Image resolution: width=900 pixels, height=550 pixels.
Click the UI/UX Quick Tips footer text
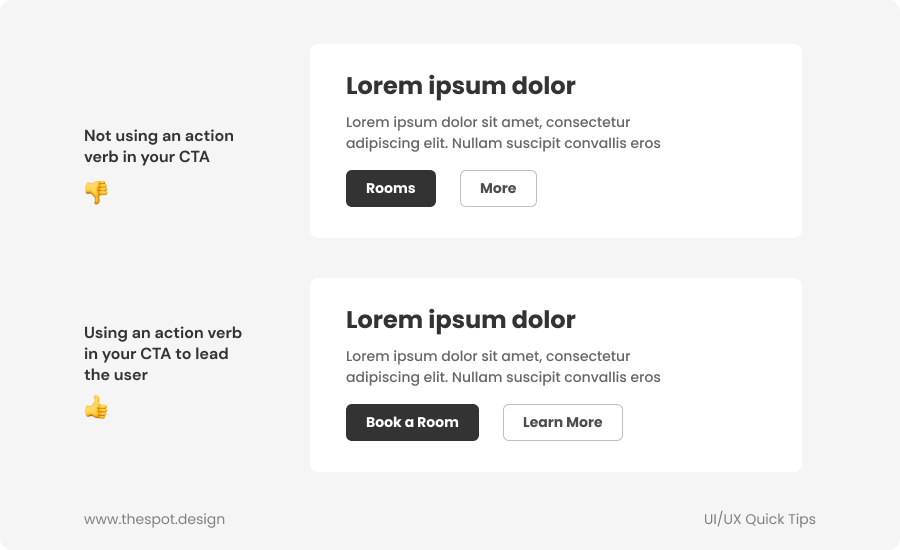pyautogui.click(x=759, y=519)
